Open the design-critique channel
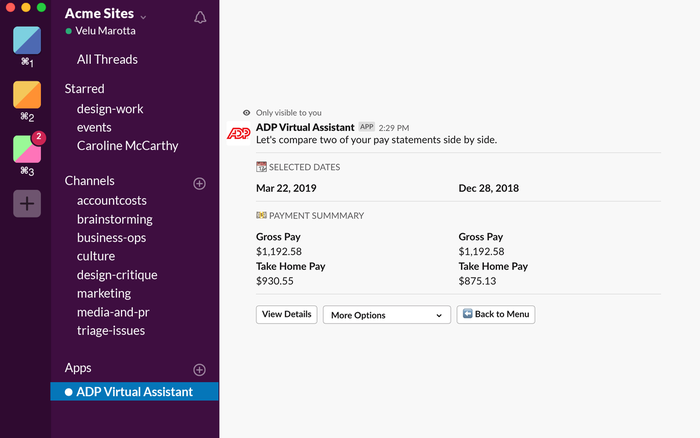700x438 pixels. [117, 275]
